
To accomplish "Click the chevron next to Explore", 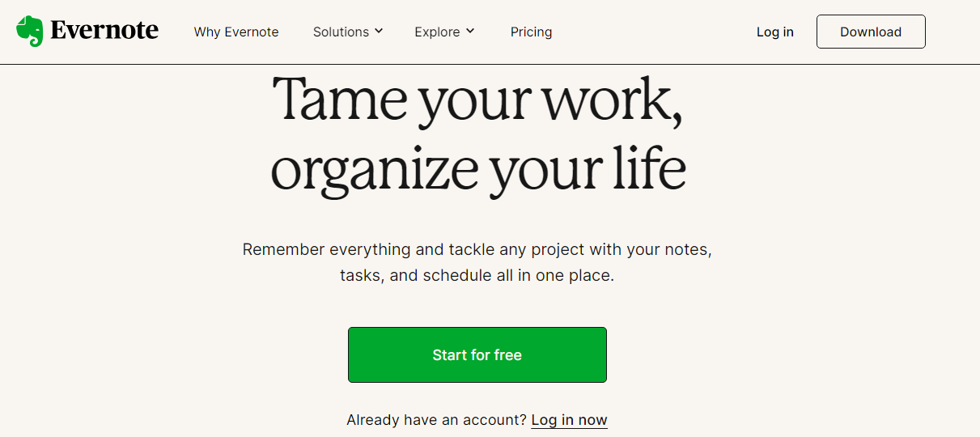I will tap(470, 32).
